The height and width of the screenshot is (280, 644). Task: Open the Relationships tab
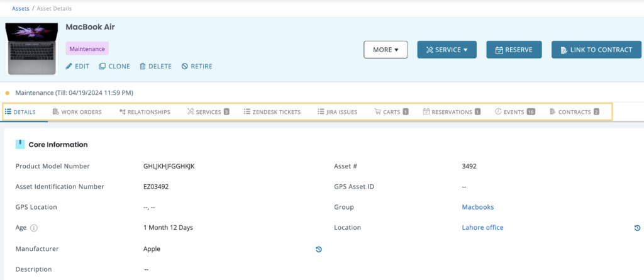pyautogui.click(x=145, y=112)
